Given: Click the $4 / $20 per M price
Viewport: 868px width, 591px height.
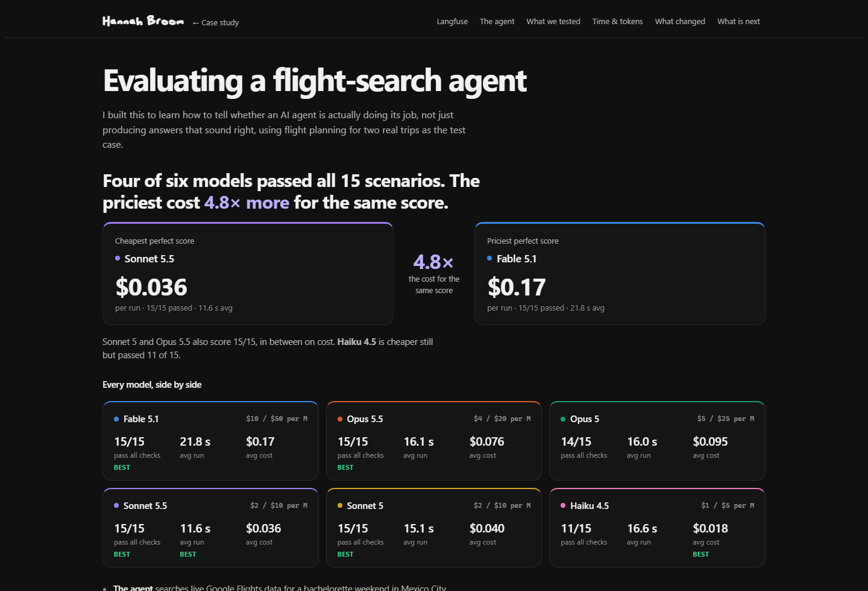Looking at the screenshot, I should point(502,419).
